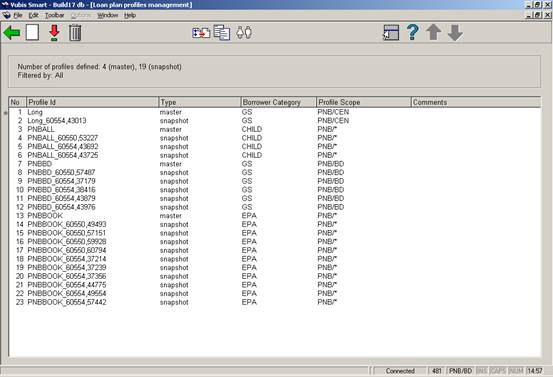Select profile PNBALL_60554,43725
The width and height of the screenshot is (553, 377).
click(x=275, y=155)
